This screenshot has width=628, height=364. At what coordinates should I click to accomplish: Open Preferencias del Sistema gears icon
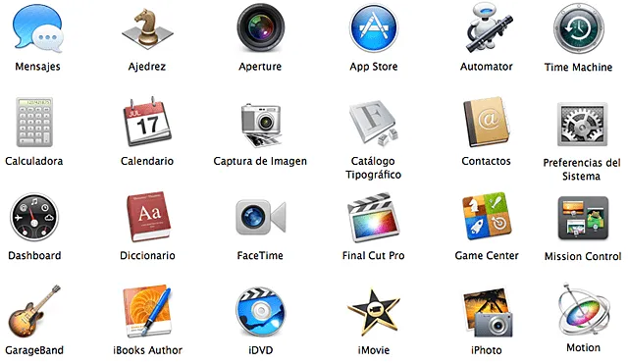(582, 125)
